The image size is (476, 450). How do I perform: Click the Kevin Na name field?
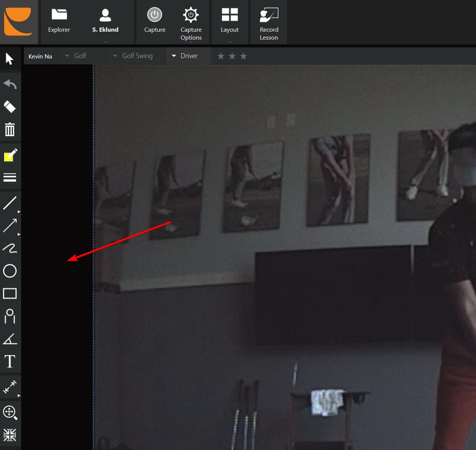point(40,56)
